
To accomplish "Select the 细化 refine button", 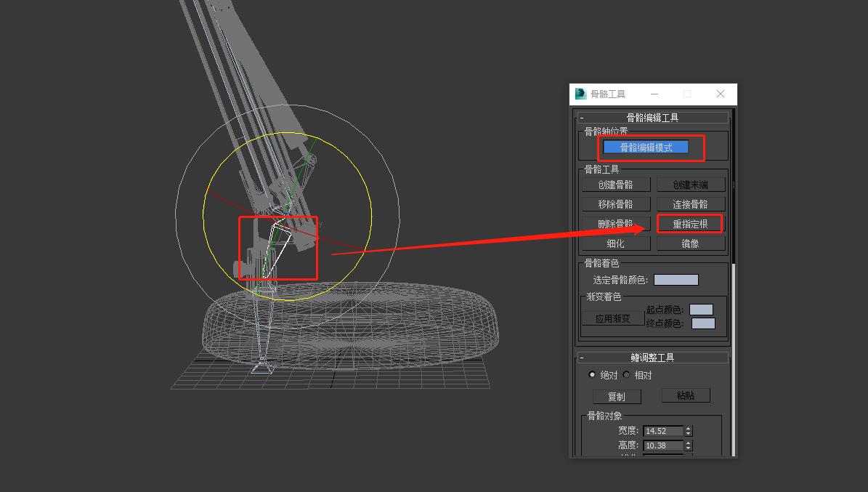I will 615,243.
